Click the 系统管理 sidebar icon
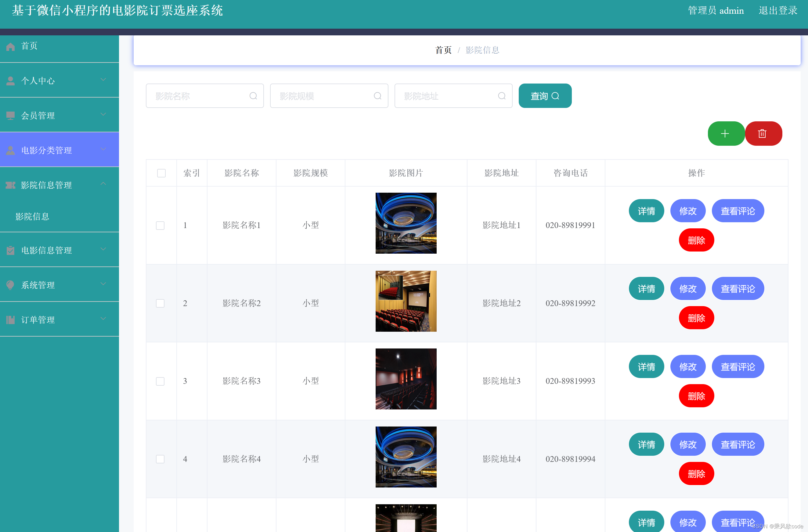 click(10, 285)
